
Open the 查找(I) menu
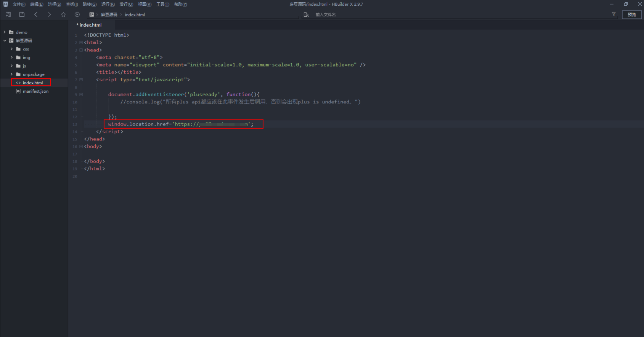(72, 4)
